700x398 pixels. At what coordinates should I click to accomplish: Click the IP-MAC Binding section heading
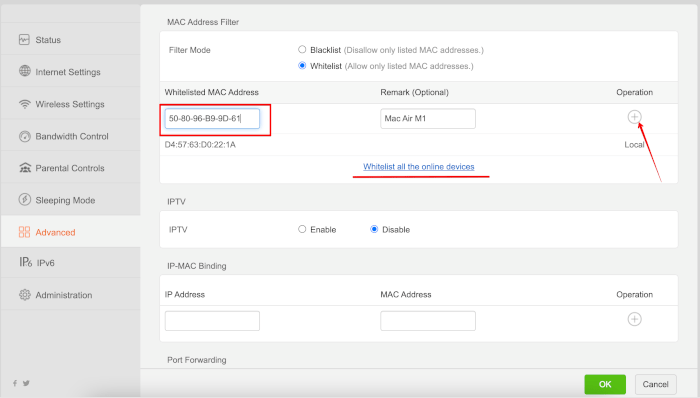click(x=196, y=266)
